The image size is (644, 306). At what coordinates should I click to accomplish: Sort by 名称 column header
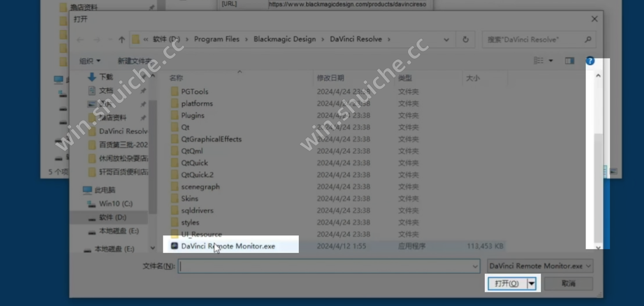click(x=176, y=78)
